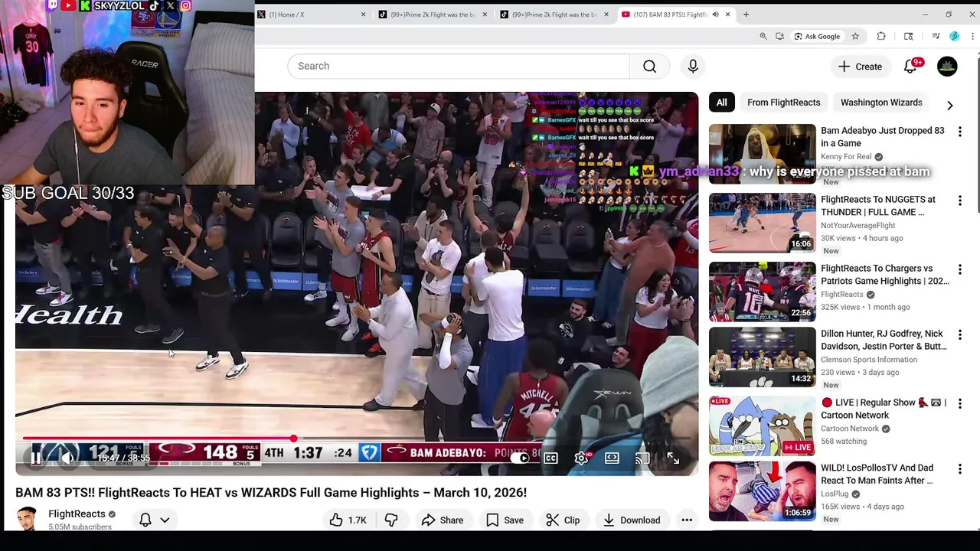980x551 pixels.
Task: Open the Create button menu
Action: [x=861, y=67]
